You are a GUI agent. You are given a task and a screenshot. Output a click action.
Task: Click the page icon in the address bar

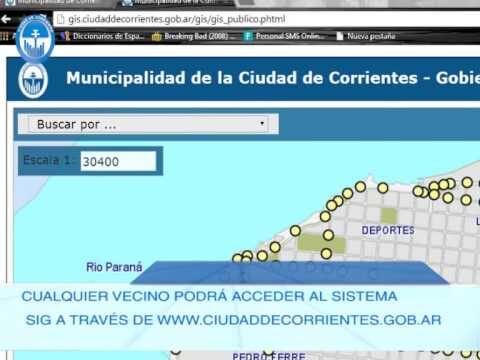[60, 19]
